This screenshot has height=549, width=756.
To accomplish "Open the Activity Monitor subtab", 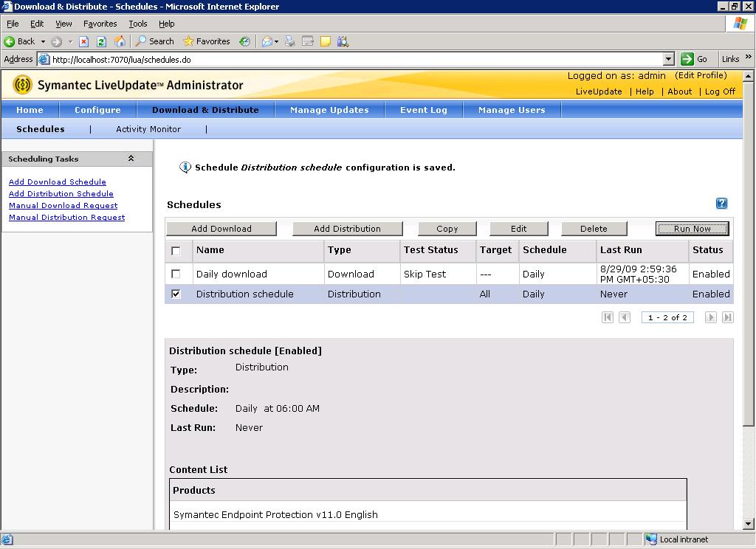I will tap(148, 129).
